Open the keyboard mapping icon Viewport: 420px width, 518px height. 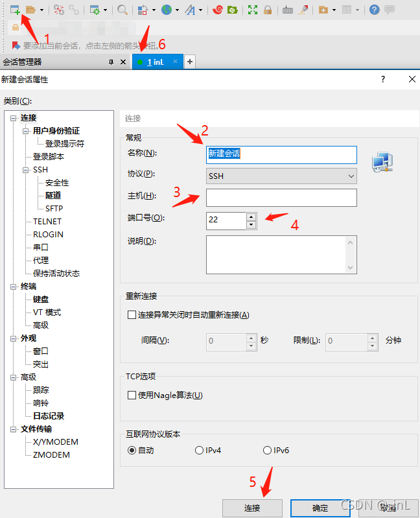coord(288,10)
